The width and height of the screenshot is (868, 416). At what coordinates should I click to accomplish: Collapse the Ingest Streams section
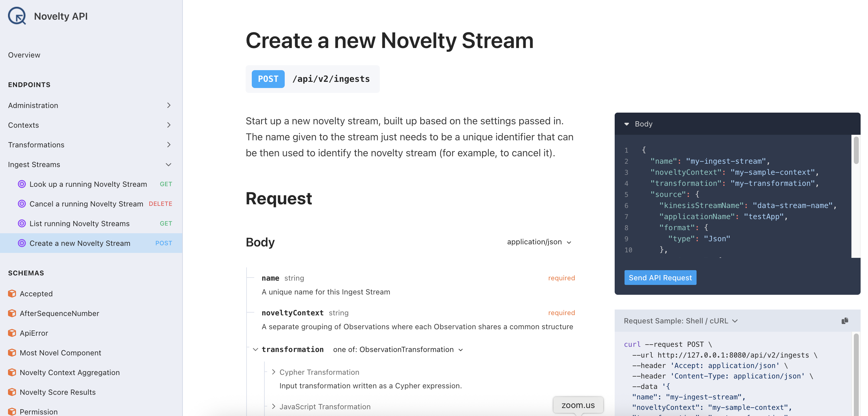[168, 164]
